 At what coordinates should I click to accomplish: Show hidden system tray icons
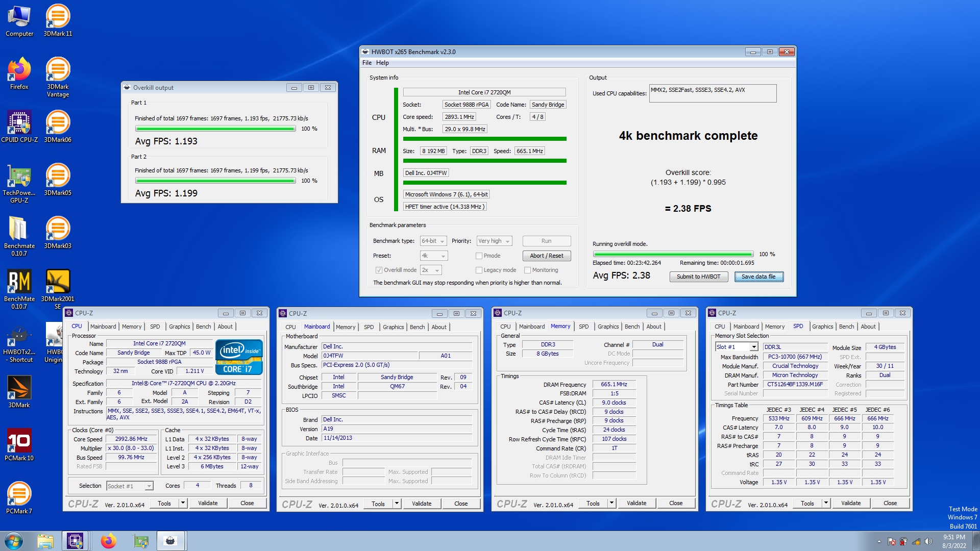click(x=879, y=541)
